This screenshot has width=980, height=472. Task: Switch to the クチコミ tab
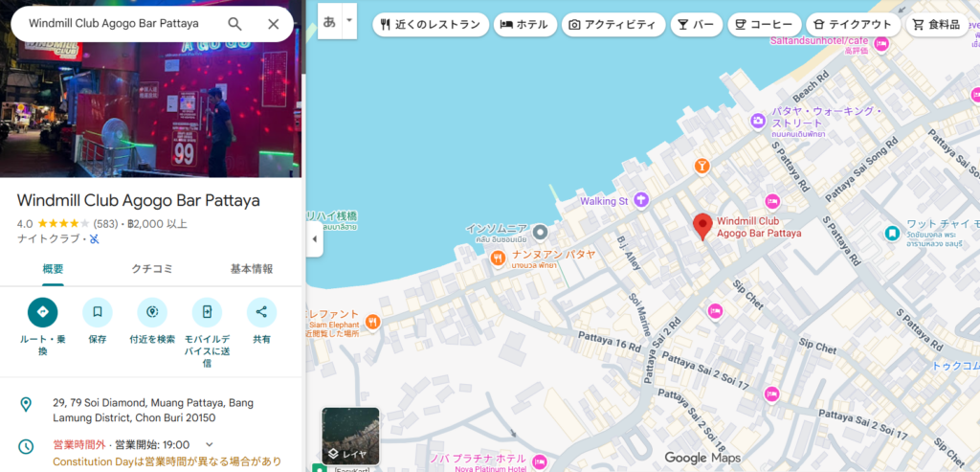click(x=151, y=269)
